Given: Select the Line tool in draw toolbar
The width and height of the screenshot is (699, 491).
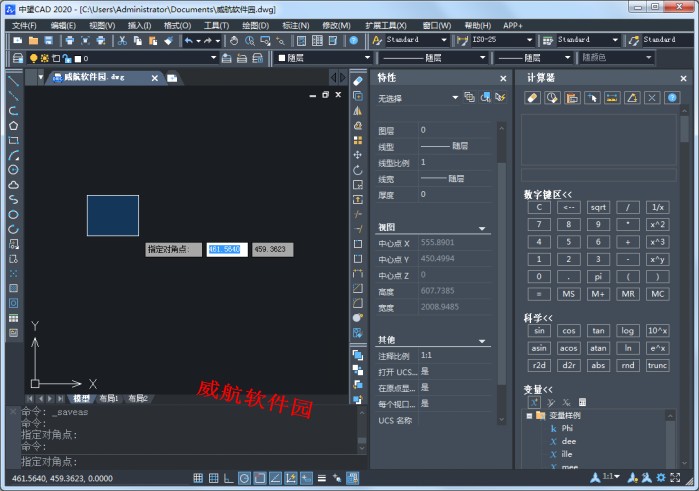Looking at the screenshot, I should [x=13, y=79].
